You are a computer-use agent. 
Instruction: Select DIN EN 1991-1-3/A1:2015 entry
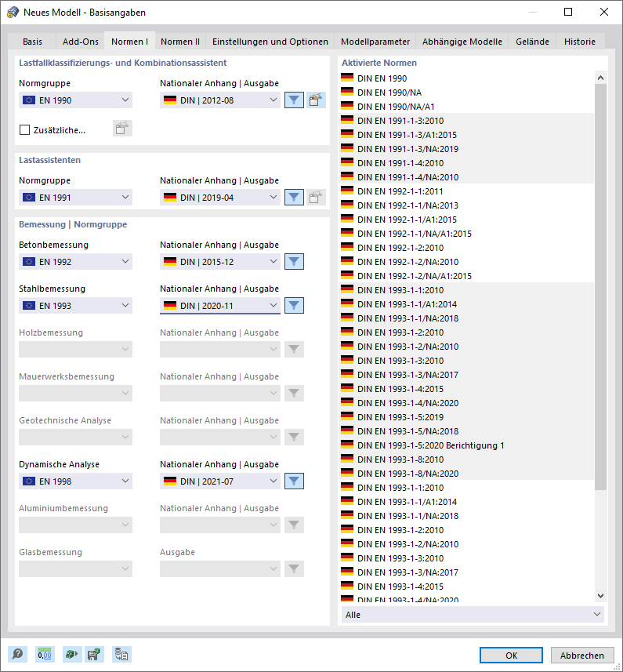(x=467, y=135)
